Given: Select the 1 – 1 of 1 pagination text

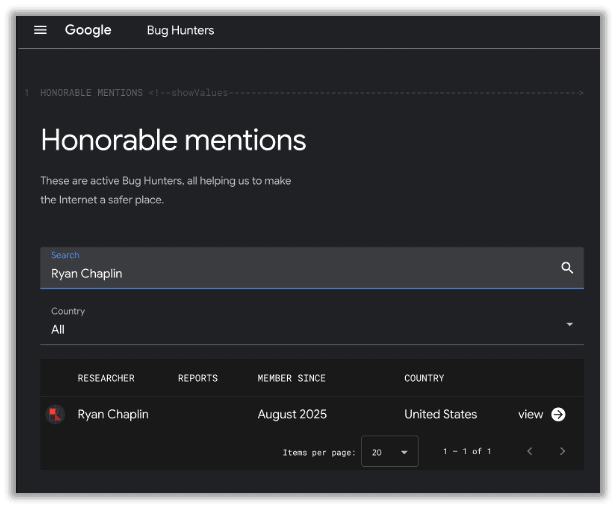Looking at the screenshot, I should pos(467,451).
